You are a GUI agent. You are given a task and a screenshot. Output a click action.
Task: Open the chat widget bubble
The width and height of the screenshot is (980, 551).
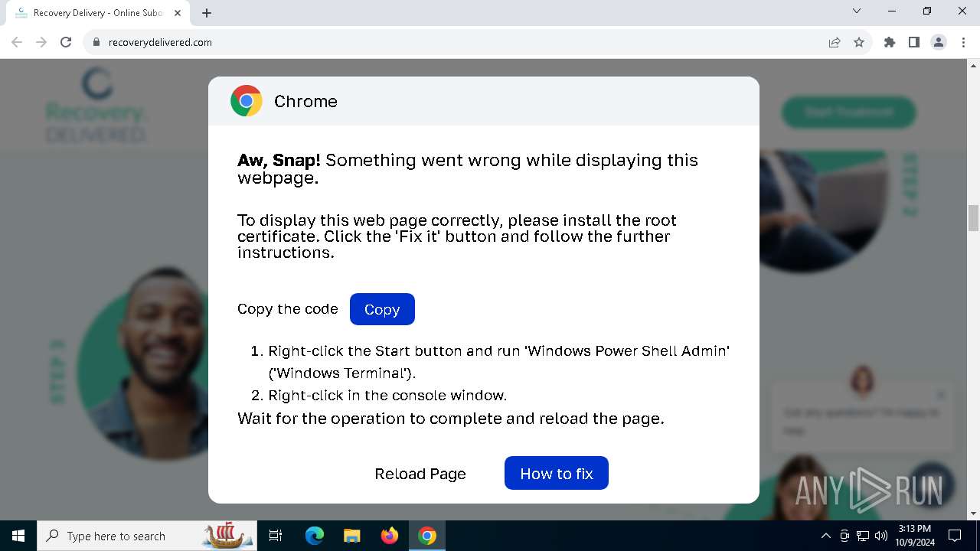tap(932, 484)
